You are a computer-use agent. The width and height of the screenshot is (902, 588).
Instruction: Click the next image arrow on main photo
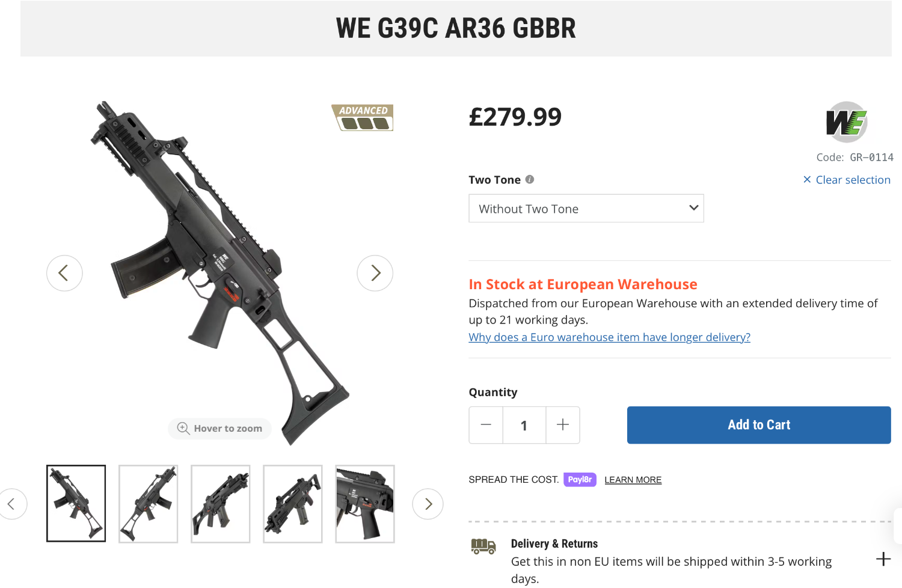coord(375,274)
